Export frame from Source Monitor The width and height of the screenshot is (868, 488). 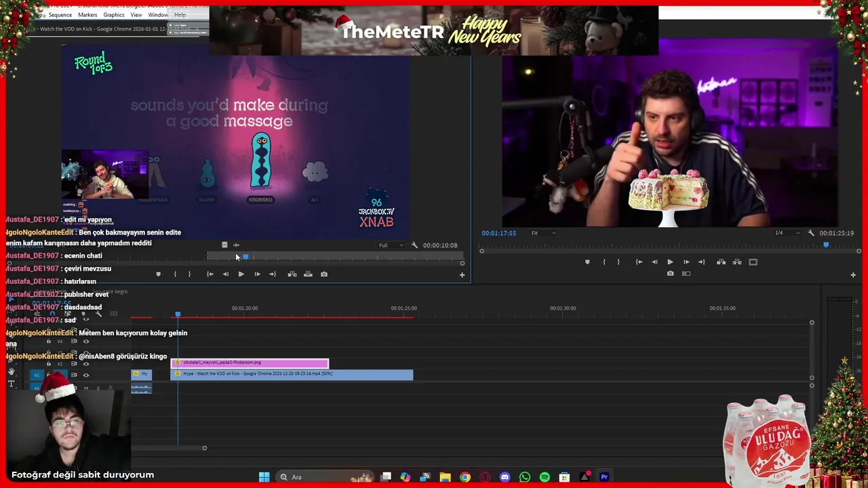[x=324, y=274]
